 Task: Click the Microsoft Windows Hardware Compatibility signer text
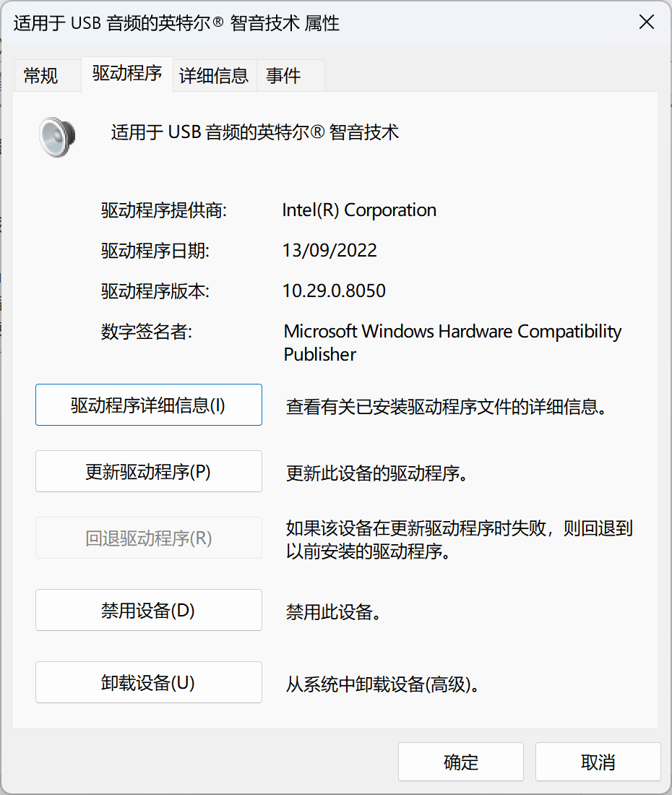pyautogui.click(x=452, y=332)
